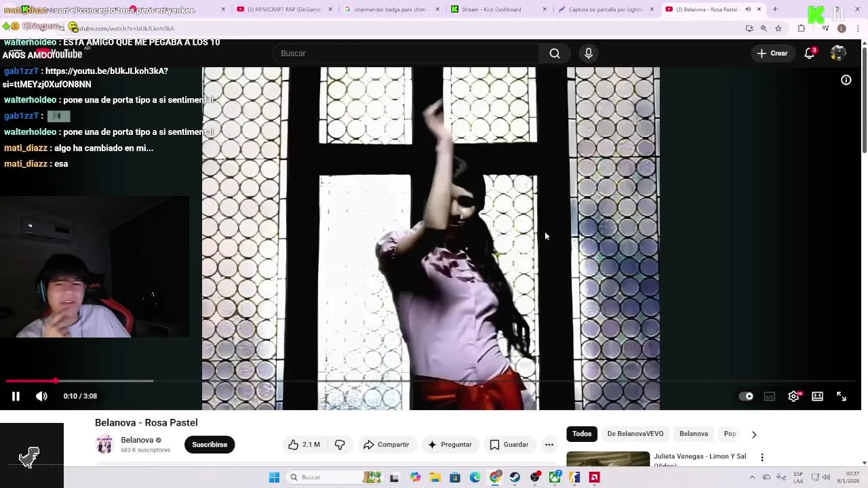The image size is (868, 488).
Task: Open the Belanova channel avatar
Action: coord(104,445)
